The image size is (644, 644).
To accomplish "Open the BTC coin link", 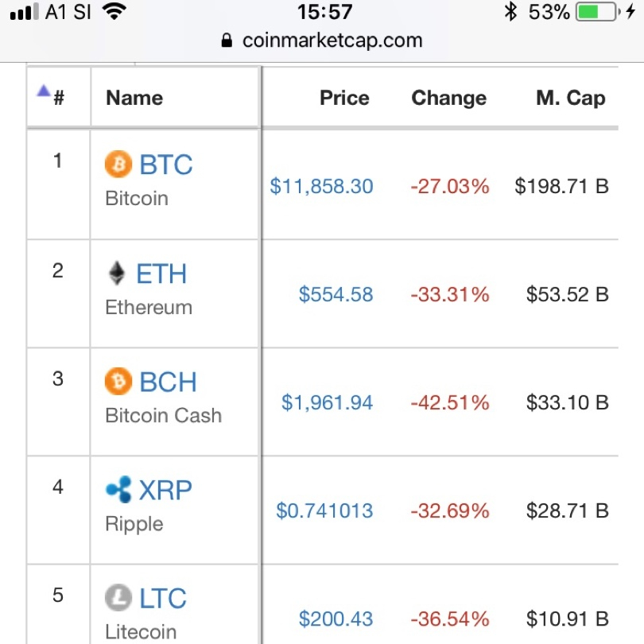I will pos(165,165).
